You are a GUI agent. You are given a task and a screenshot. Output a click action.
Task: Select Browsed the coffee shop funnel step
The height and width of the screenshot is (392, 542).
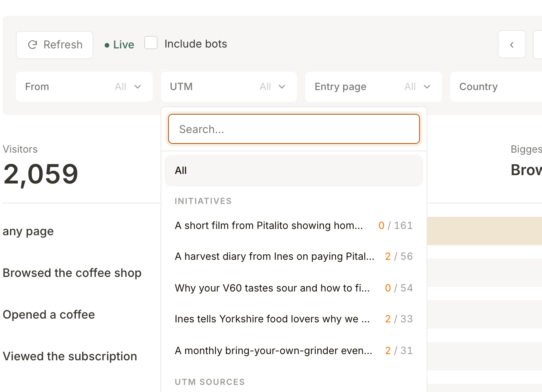(72, 273)
